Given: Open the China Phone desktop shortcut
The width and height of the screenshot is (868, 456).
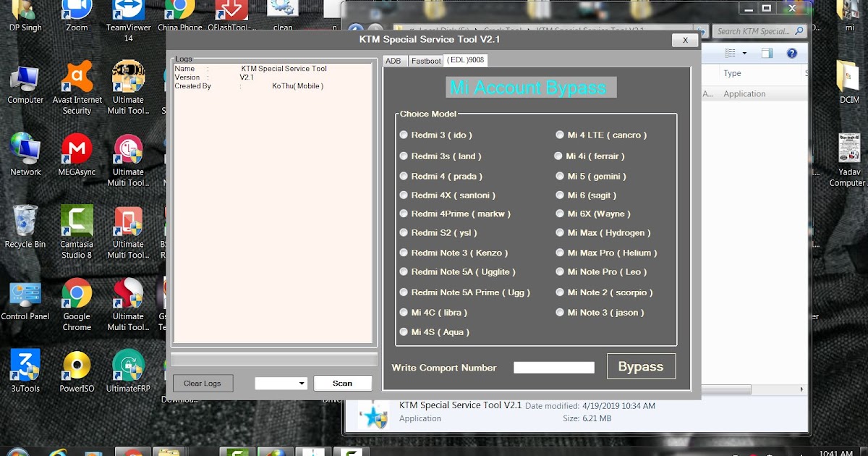Looking at the screenshot, I should coord(180,16).
